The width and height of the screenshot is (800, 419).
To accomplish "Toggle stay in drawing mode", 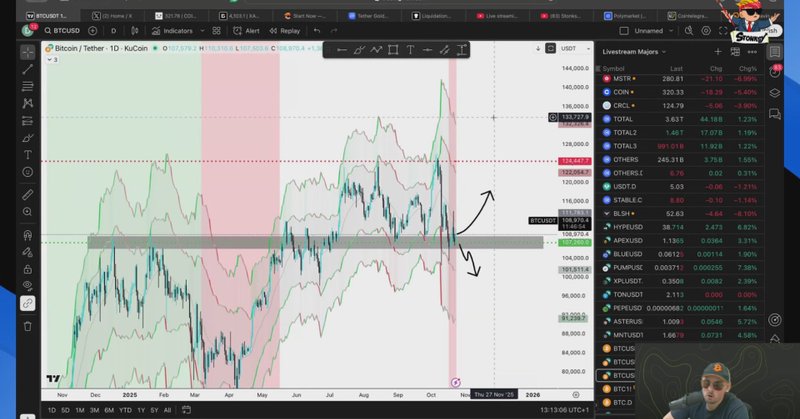I will coord(28,252).
